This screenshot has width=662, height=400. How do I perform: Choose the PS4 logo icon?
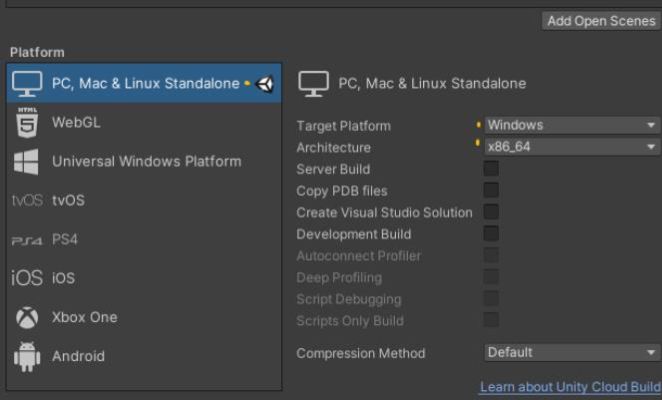click(x=27, y=240)
